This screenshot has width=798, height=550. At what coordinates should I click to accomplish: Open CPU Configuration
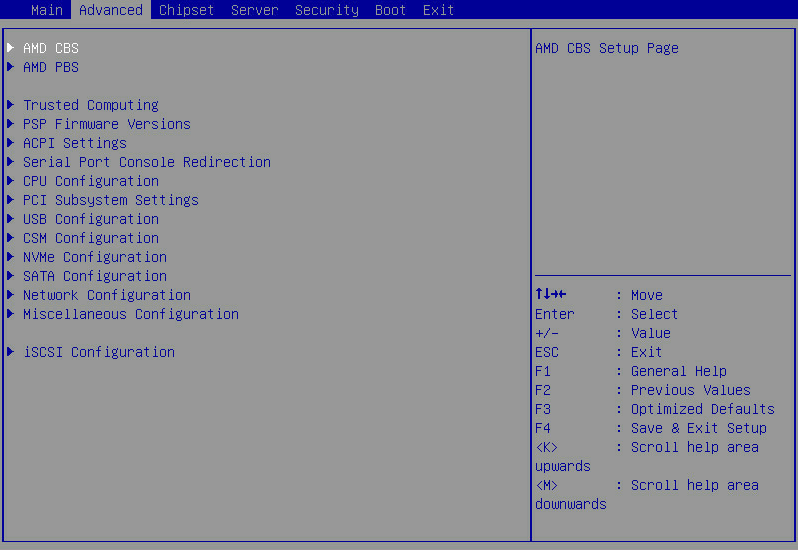[x=91, y=181]
